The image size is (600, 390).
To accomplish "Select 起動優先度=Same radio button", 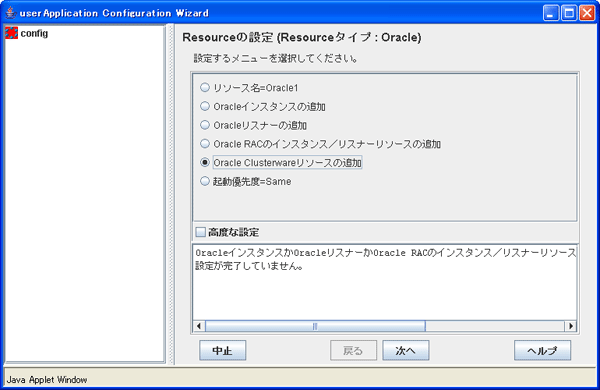I will 205,181.
